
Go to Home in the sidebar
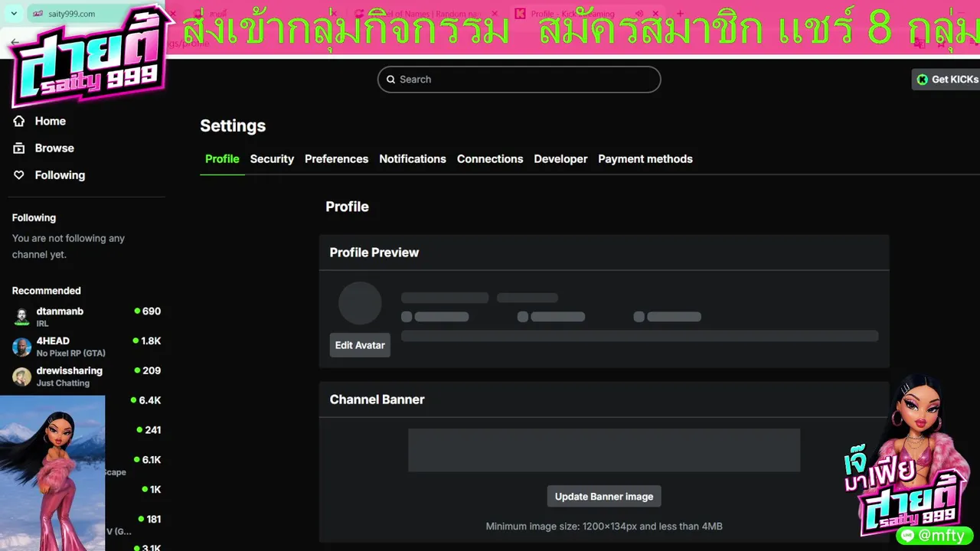[51, 121]
